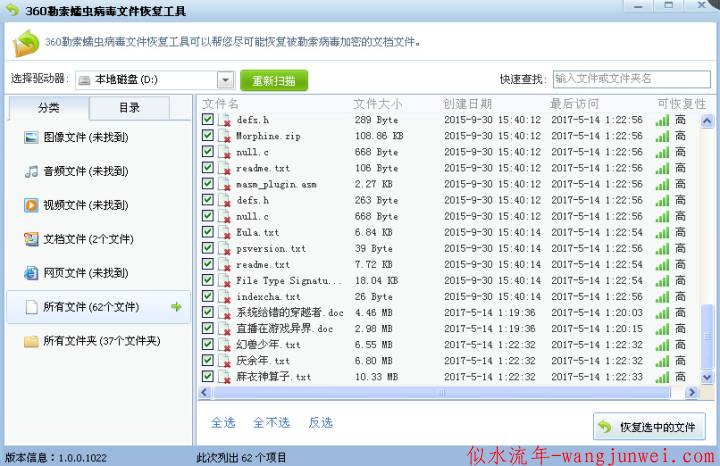Viewport: 720px width, 466px height.
Task: Click the 360 recovery tool logo icon
Action: [26, 43]
